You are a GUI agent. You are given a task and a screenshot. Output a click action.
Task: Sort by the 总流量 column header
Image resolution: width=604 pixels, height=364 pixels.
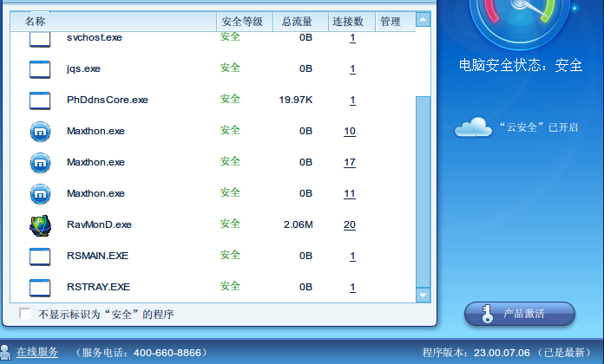(301, 21)
